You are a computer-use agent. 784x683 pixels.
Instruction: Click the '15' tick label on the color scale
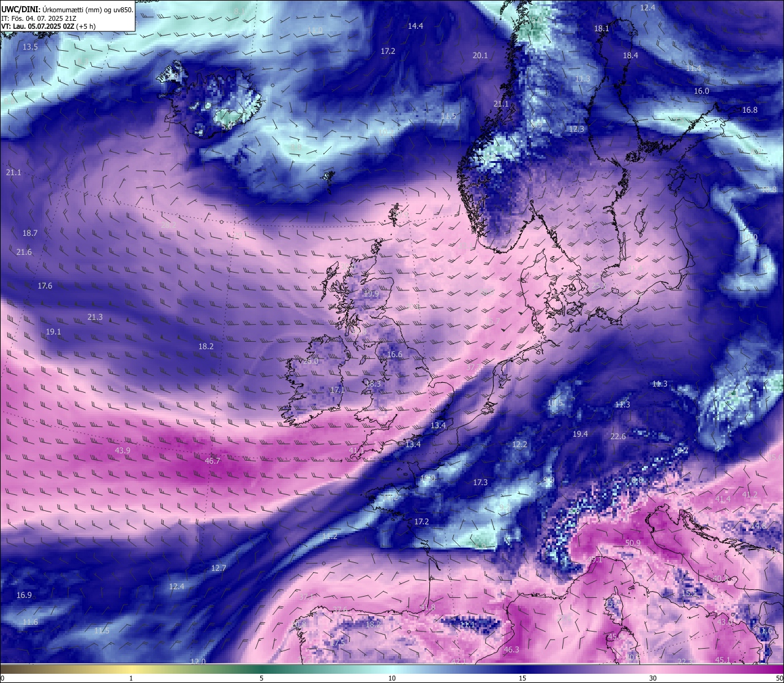tap(522, 678)
